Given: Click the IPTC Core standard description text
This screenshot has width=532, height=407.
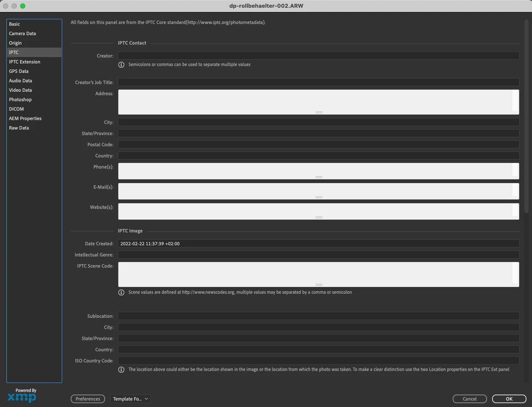Looking at the screenshot, I should click(x=168, y=22).
